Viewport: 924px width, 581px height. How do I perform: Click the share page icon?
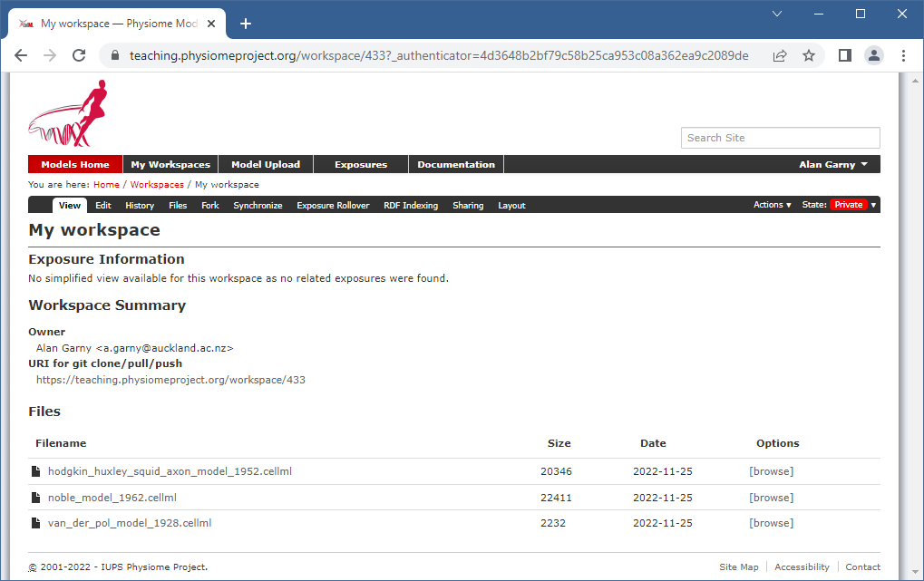(779, 55)
